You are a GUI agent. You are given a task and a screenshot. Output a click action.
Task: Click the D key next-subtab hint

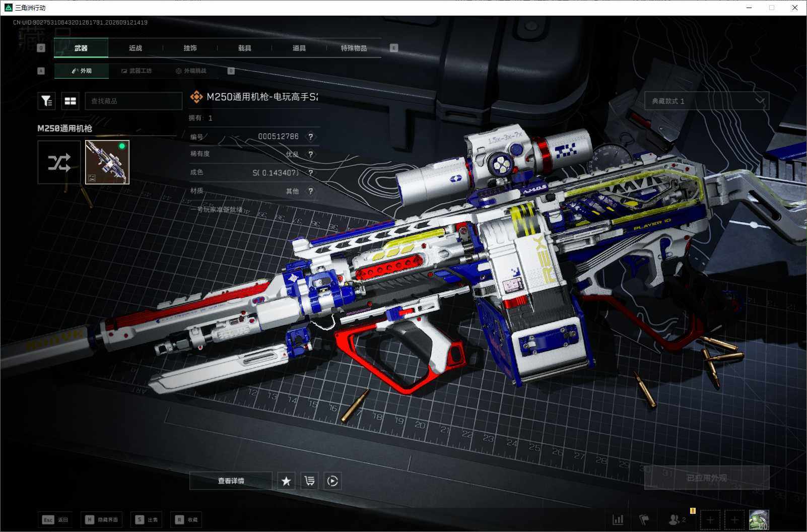231,71
